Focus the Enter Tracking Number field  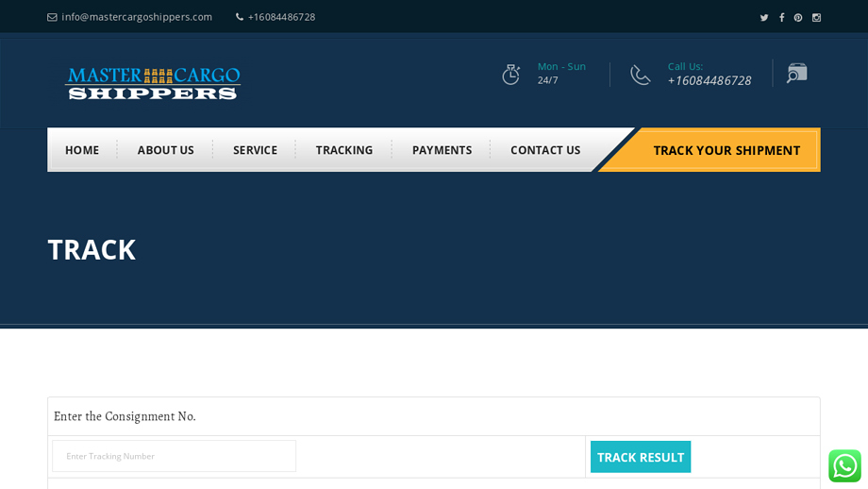point(175,456)
